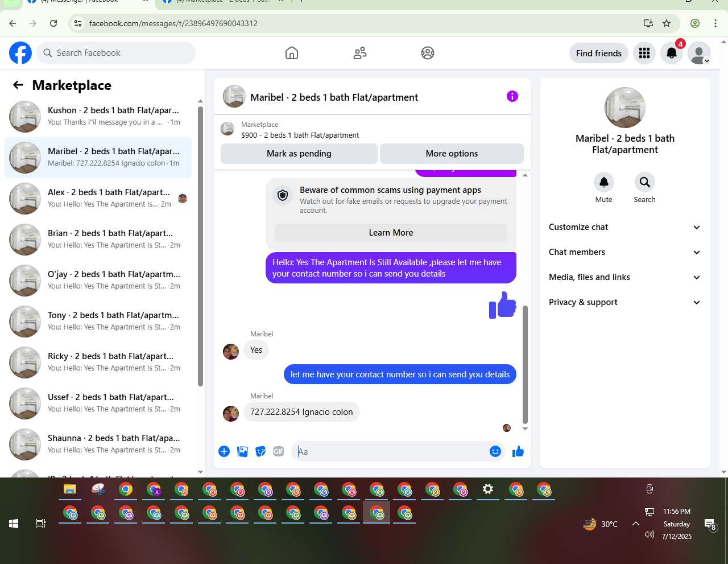Click the Search Facebook field

point(117,53)
